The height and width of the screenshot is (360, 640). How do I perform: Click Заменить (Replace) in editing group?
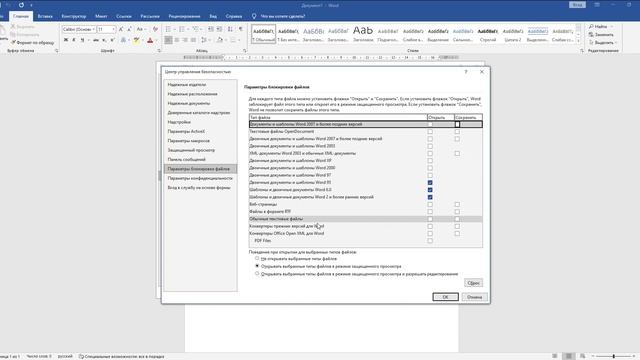[x=601, y=35]
